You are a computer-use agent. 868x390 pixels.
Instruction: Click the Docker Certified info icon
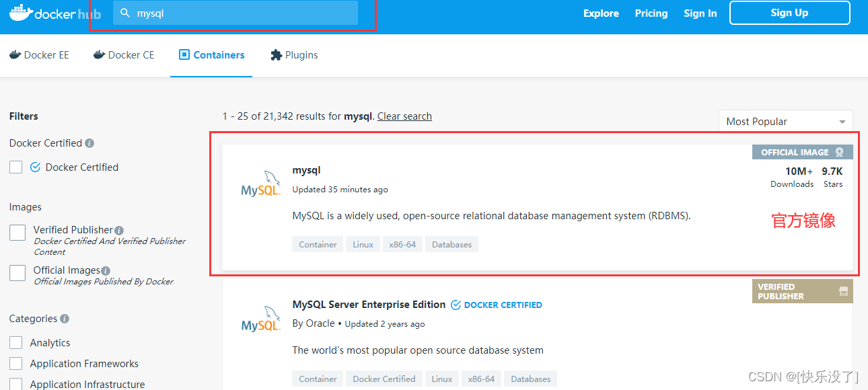point(89,143)
